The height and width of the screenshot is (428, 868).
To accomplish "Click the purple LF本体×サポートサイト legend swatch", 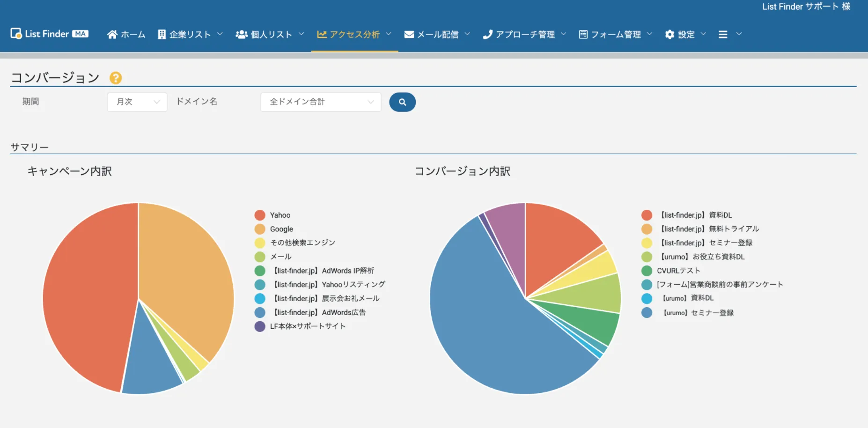I will (260, 326).
